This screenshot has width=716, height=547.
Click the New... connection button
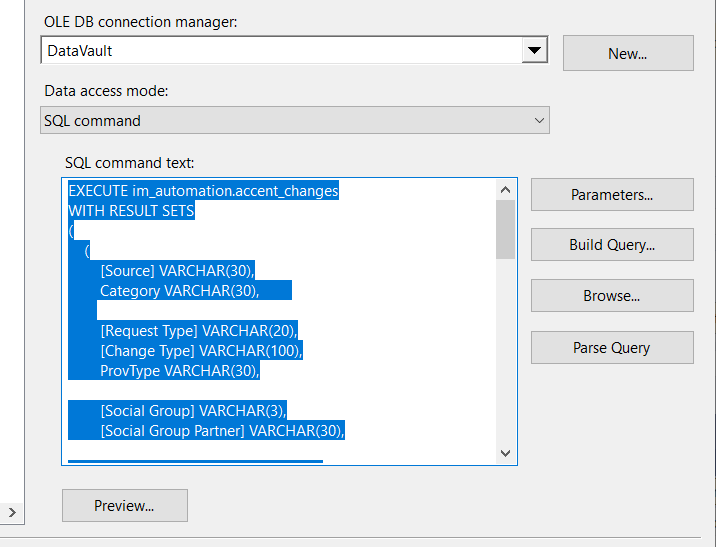(628, 53)
